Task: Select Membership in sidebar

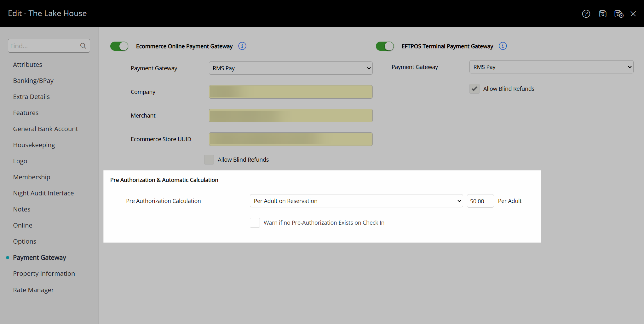Action: click(32, 177)
